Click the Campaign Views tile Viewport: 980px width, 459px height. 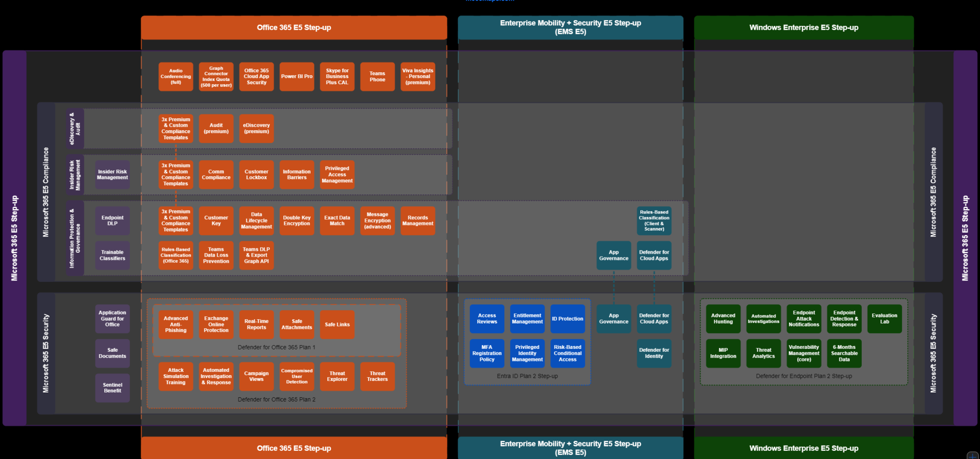[x=256, y=376]
